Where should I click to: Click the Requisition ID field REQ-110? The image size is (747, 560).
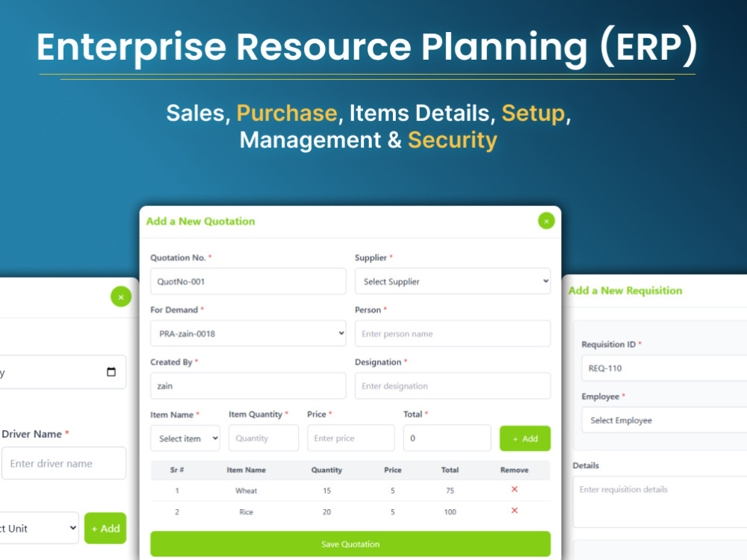tap(664, 368)
